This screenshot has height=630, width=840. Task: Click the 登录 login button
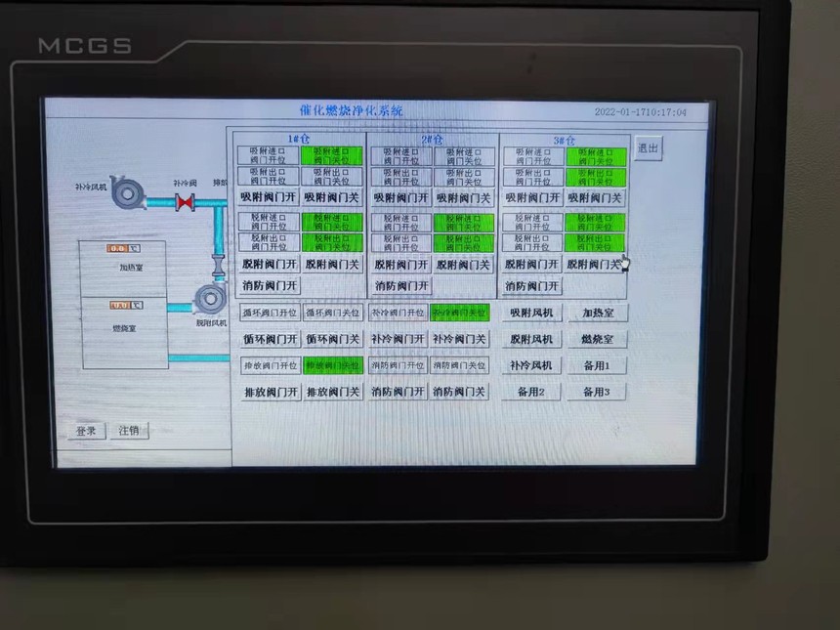tap(86, 430)
